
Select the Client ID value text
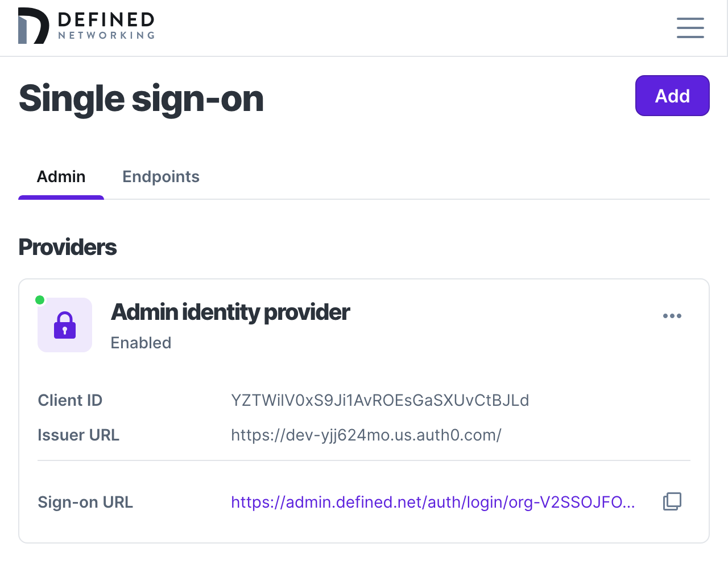click(379, 400)
